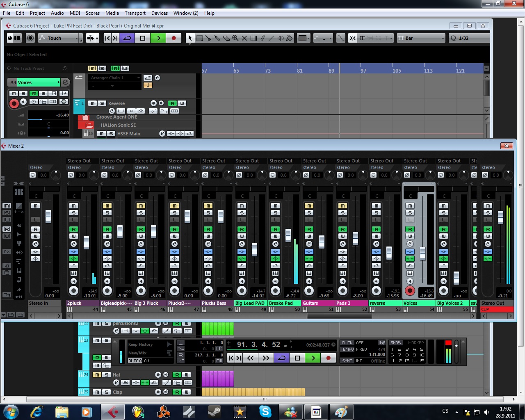Click the CLICK button in the transport panel
Viewport: 525px width, 420px height.
pos(347,342)
